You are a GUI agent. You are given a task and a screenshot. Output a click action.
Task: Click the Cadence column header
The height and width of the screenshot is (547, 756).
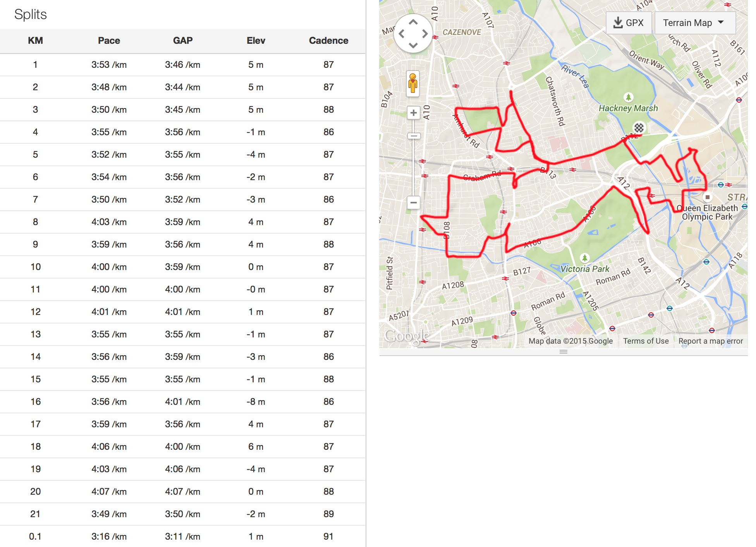click(x=328, y=41)
